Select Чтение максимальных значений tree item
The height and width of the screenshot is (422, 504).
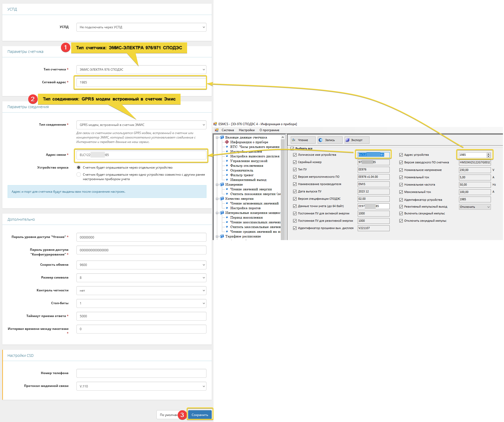coord(255,222)
